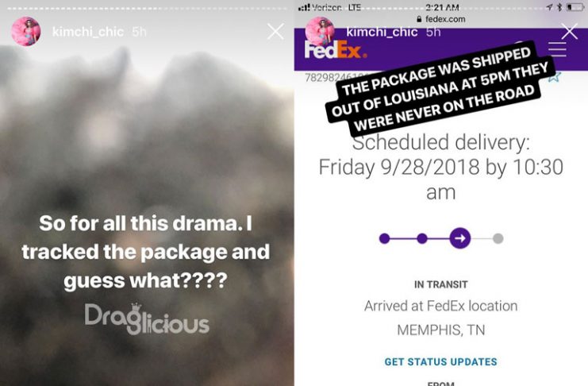
Task: Tap the Bluetooth icon in the status bar
Action: tap(559, 7)
